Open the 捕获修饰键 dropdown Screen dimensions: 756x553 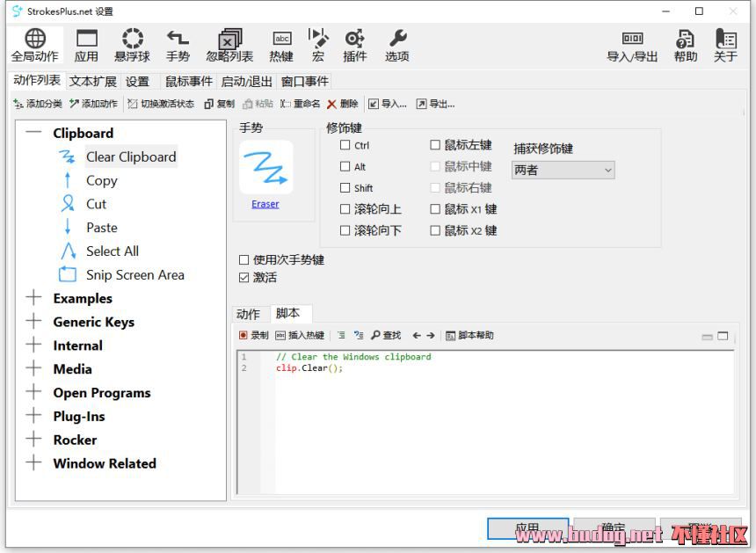point(563,171)
